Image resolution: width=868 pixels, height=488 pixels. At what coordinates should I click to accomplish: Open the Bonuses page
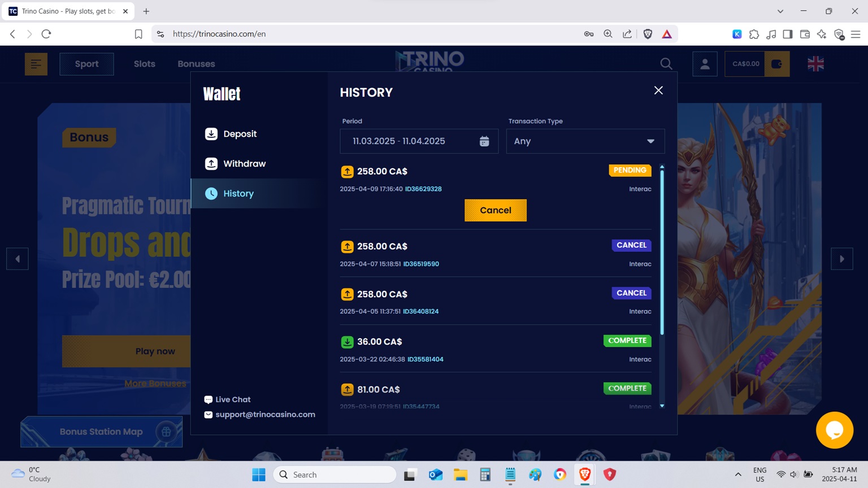coord(196,64)
